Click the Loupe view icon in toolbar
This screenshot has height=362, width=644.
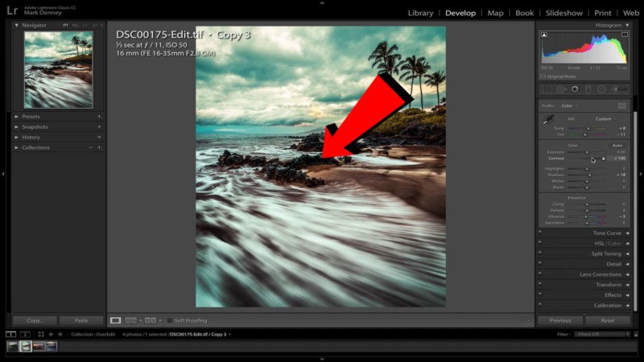coord(115,320)
